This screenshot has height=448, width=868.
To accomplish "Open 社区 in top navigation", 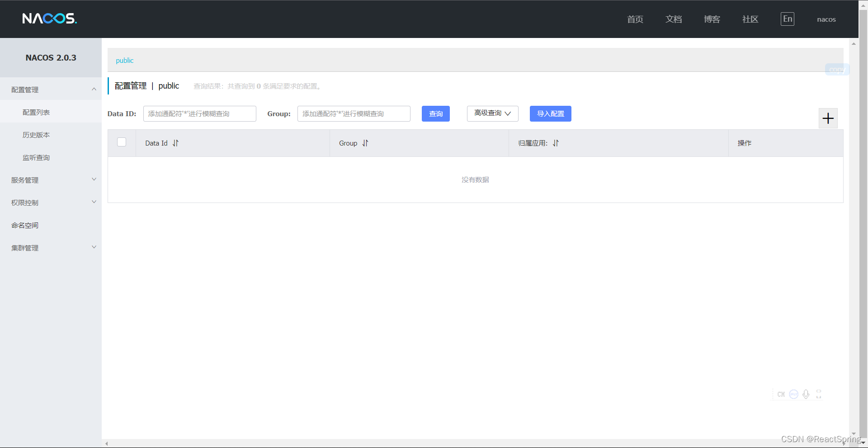I will (x=750, y=19).
